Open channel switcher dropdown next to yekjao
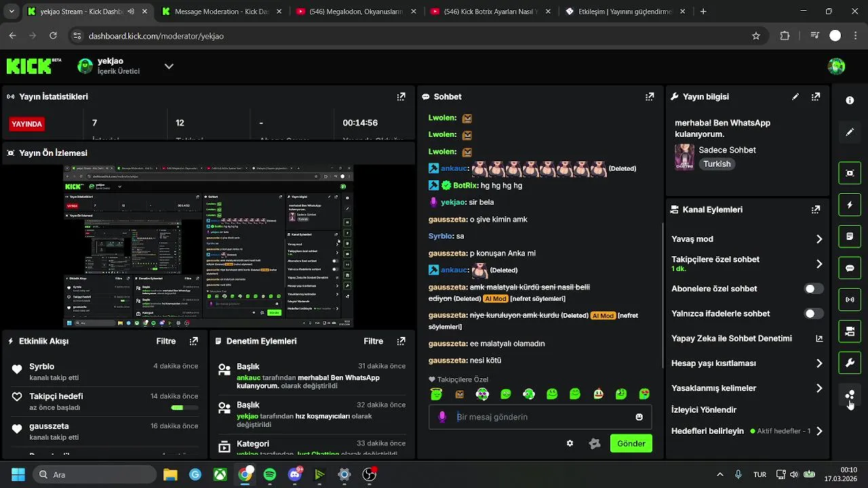Screen dimensions: 868x488 coord(169,66)
